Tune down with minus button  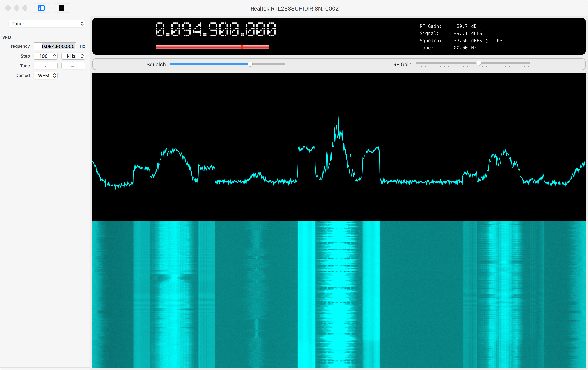pyautogui.click(x=45, y=66)
